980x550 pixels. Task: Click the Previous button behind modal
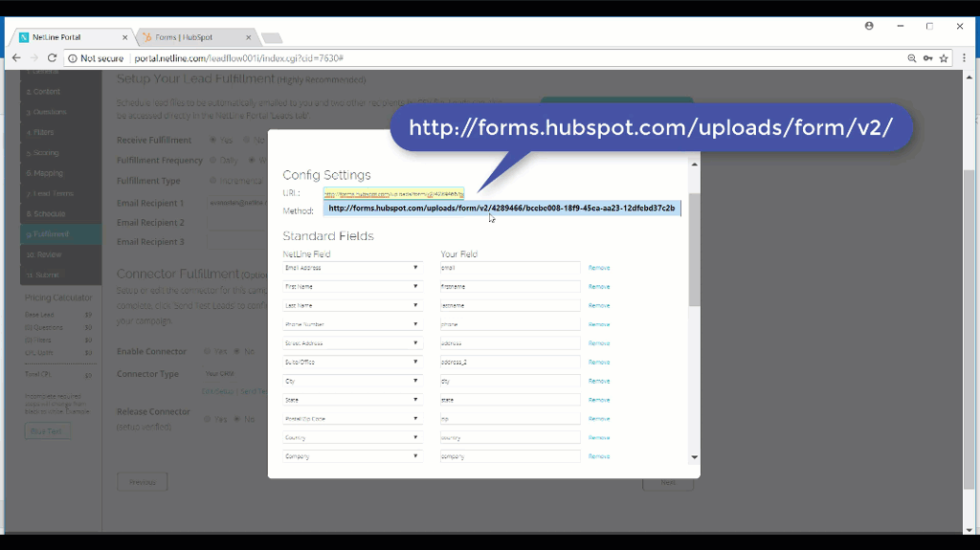pyautogui.click(x=142, y=482)
